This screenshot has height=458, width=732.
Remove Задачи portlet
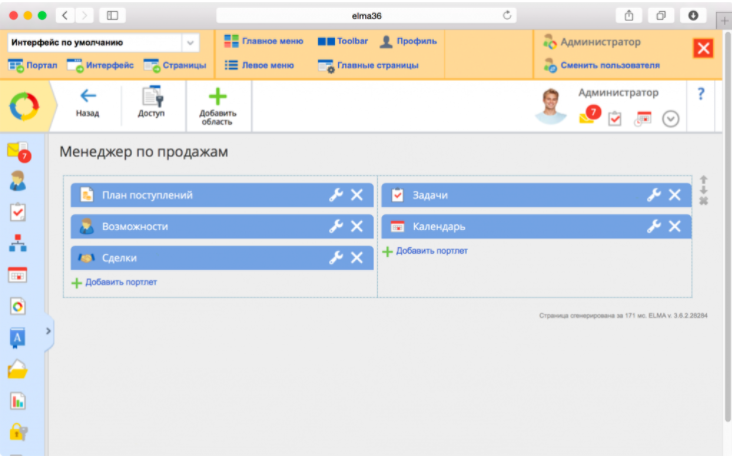(x=675, y=195)
